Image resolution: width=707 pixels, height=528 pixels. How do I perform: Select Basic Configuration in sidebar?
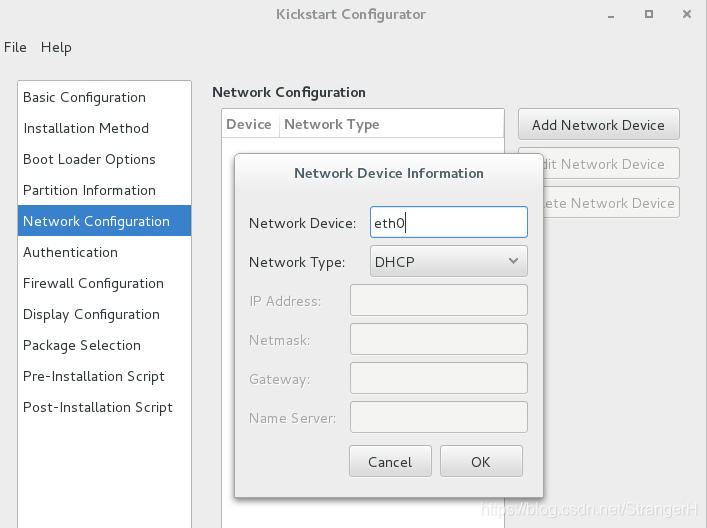point(105,97)
